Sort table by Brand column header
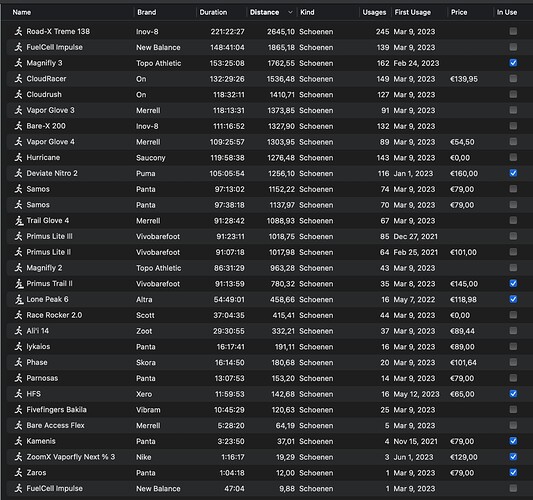Viewport: 533px width, 500px height. click(147, 12)
